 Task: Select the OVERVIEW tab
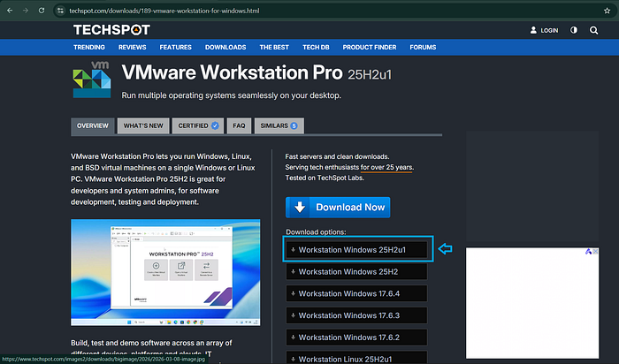coord(92,125)
